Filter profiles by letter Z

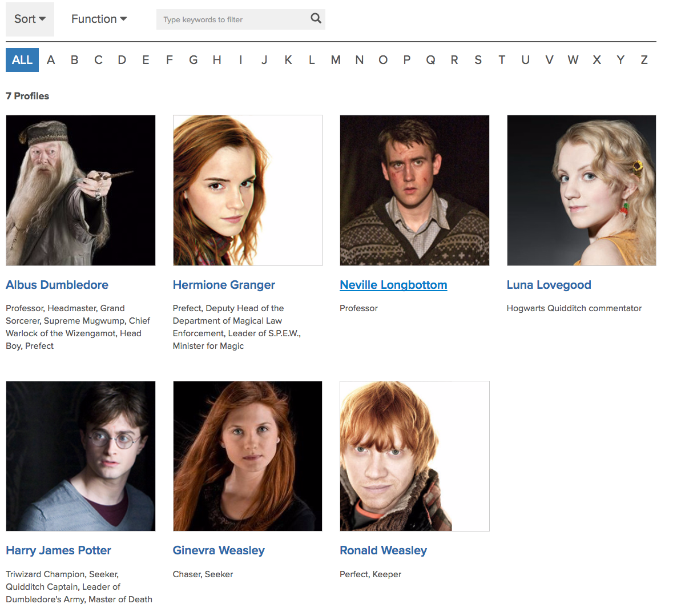644,60
